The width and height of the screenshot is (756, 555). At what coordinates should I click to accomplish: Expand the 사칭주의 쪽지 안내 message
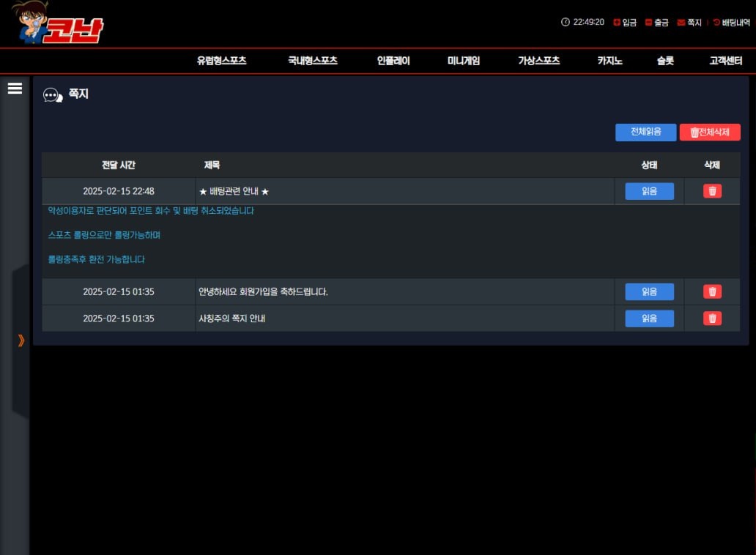pos(231,319)
